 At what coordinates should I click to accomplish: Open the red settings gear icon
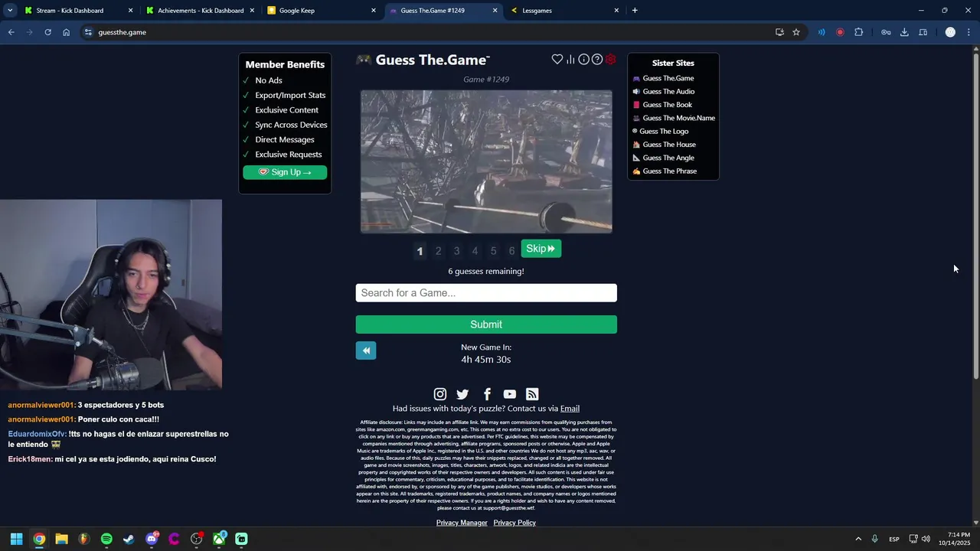[610, 60]
